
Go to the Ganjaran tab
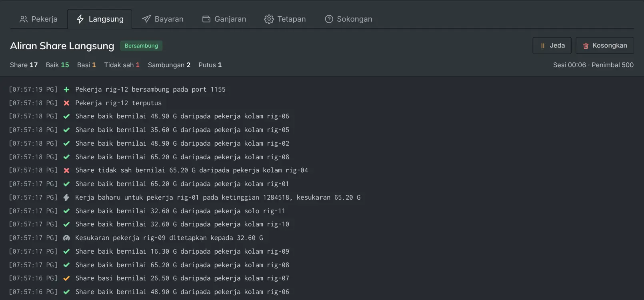[224, 19]
